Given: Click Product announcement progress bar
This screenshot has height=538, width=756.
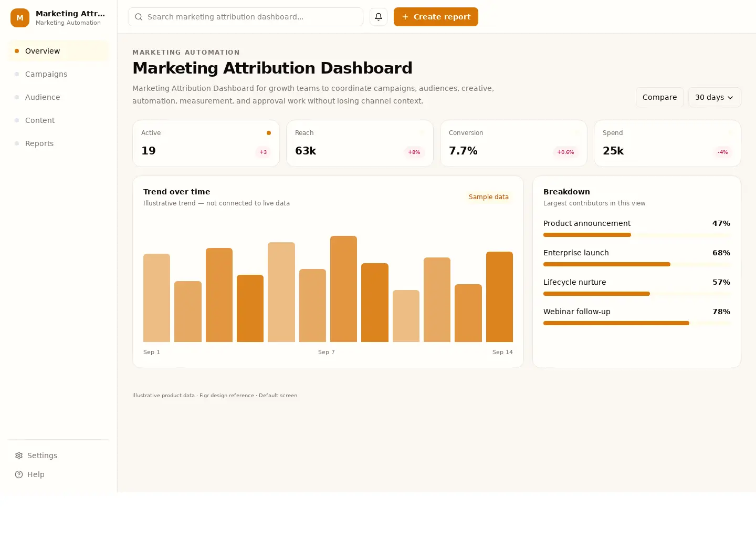Looking at the screenshot, I should pos(637,235).
